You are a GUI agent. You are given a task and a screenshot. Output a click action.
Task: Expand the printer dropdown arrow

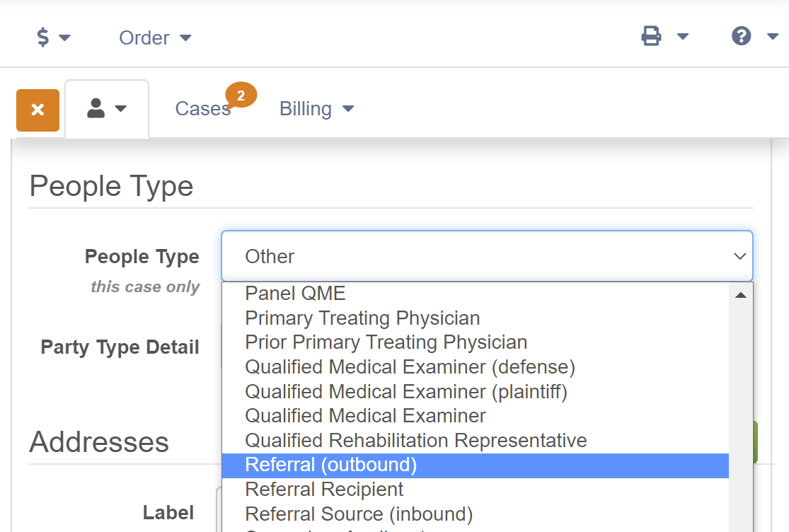pyautogui.click(x=683, y=36)
